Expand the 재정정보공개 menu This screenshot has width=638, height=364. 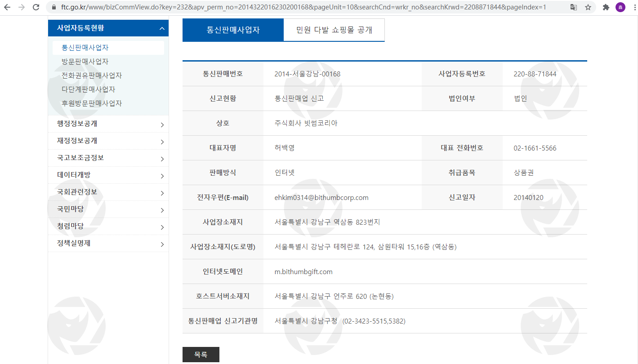(x=108, y=141)
